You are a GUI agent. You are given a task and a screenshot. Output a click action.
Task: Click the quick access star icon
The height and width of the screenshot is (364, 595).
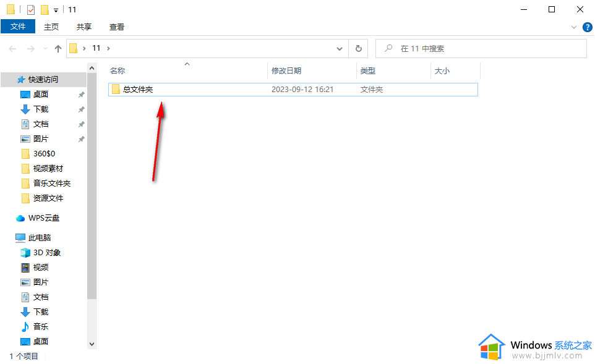[x=21, y=80]
